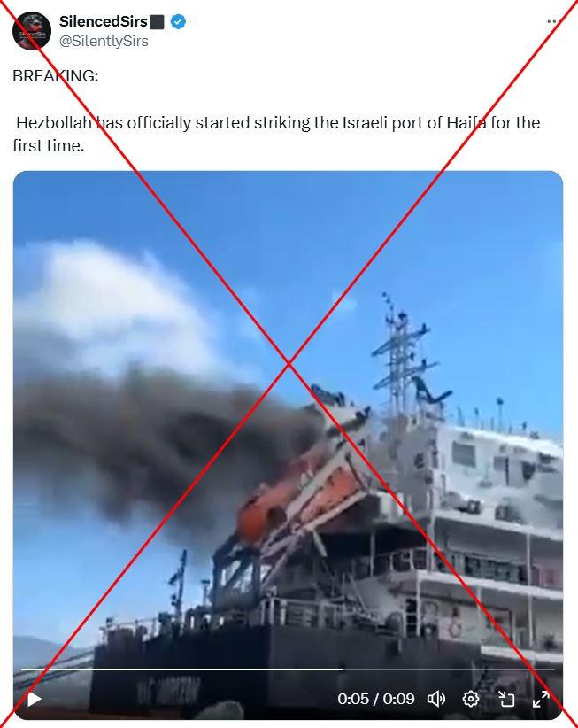Click the tweet text about Haifa port
This screenshot has height=728, width=578.
coord(276,135)
